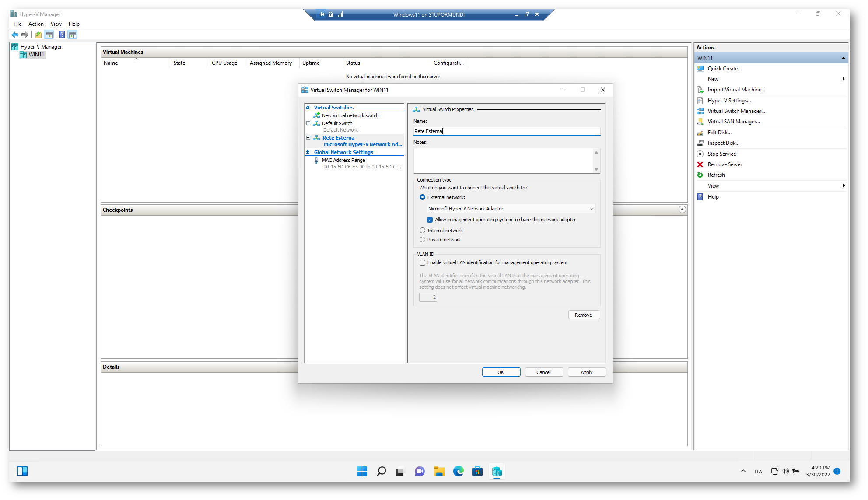Image resolution: width=868 pixels, height=500 pixels.
Task: Click the volume icon in system tray
Action: click(785, 471)
